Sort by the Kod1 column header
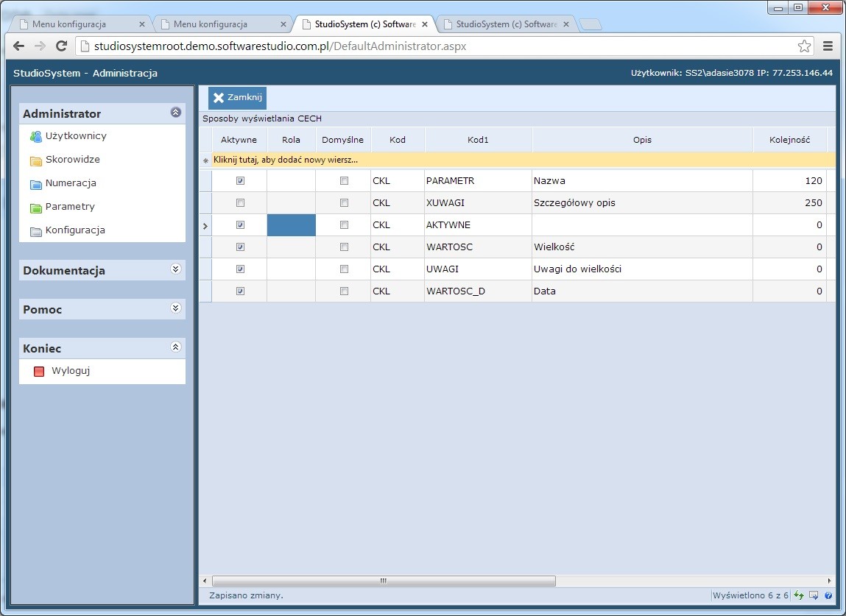The image size is (846, 616). (478, 140)
